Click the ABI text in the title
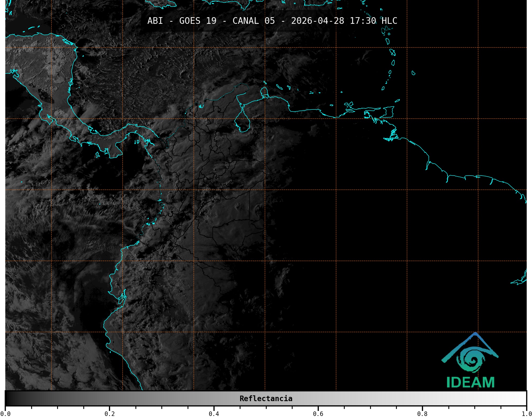Viewport: 532px width, 417px height. tap(155, 21)
